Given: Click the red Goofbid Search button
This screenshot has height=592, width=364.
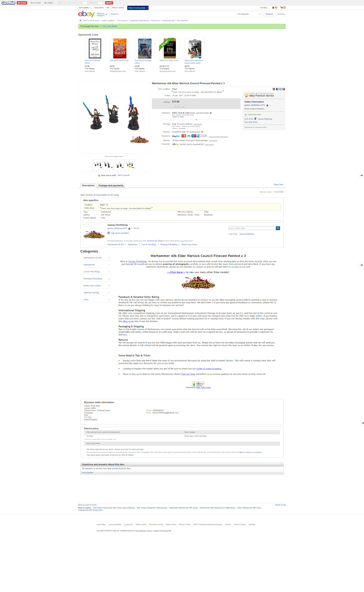Looking at the screenshot, I should [109, 3].
